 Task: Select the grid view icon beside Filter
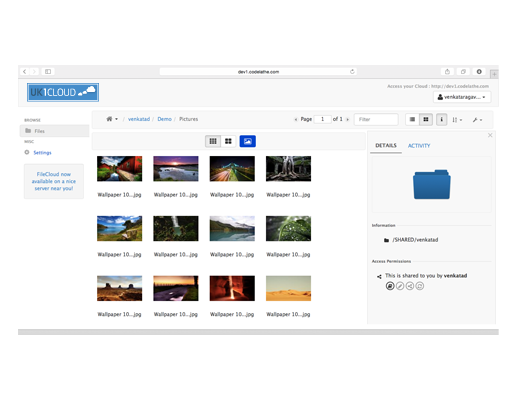tap(426, 119)
